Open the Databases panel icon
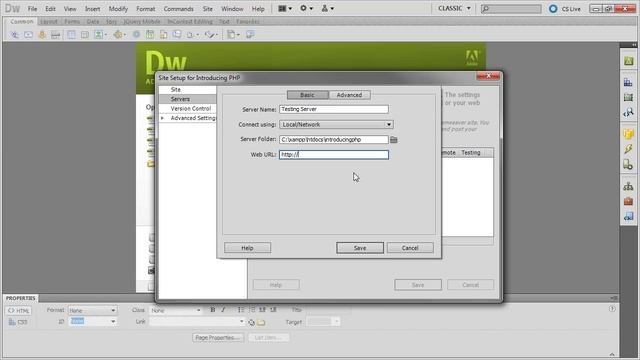 coord(628,134)
